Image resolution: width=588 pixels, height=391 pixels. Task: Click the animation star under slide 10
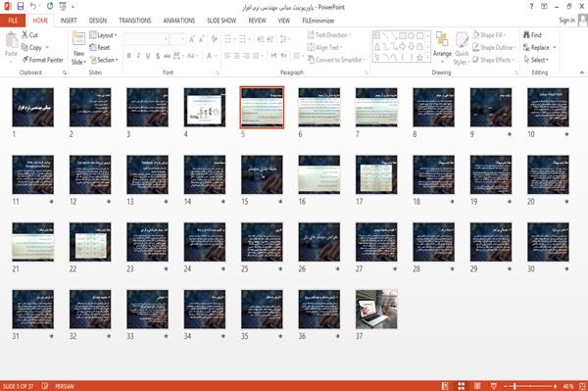pyautogui.click(x=566, y=134)
